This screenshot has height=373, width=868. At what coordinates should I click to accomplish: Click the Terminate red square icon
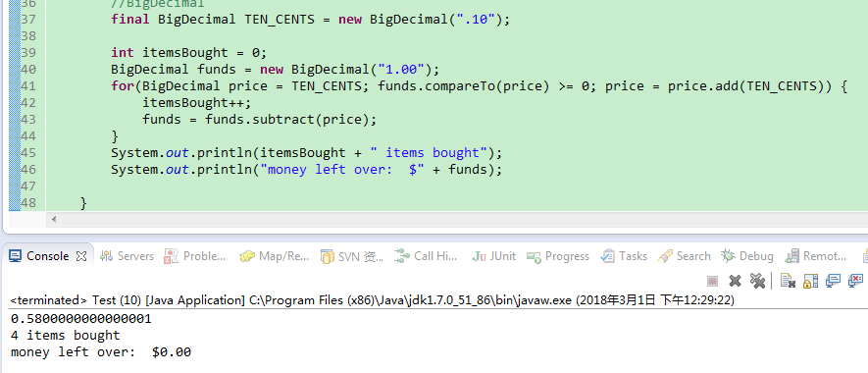point(712,281)
